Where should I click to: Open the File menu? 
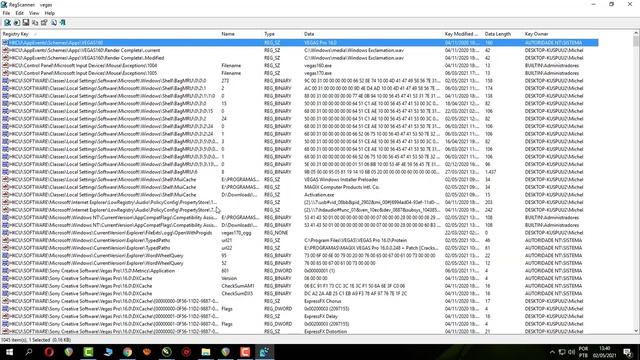pyautogui.click(x=6, y=13)
